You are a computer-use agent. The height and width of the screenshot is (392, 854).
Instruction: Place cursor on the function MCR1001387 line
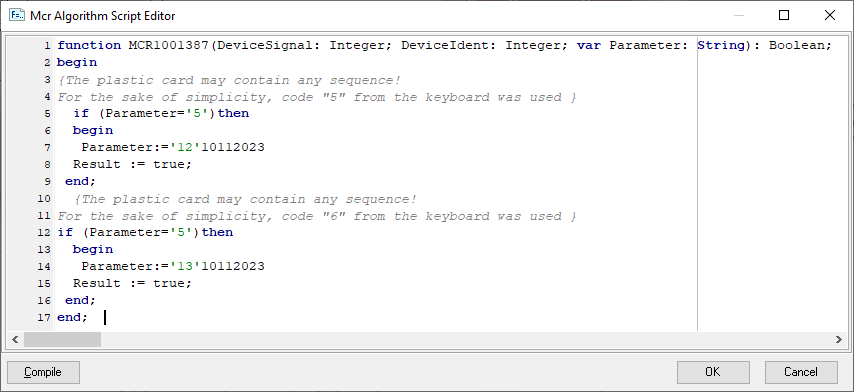pyautogui.click(x=444, y=45)
